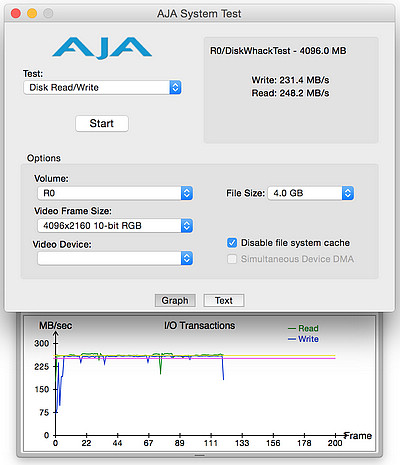Screen dimensions: 400x465
Task: Open the Video Frame Size dropdown
Action: [x=115, y=226]
